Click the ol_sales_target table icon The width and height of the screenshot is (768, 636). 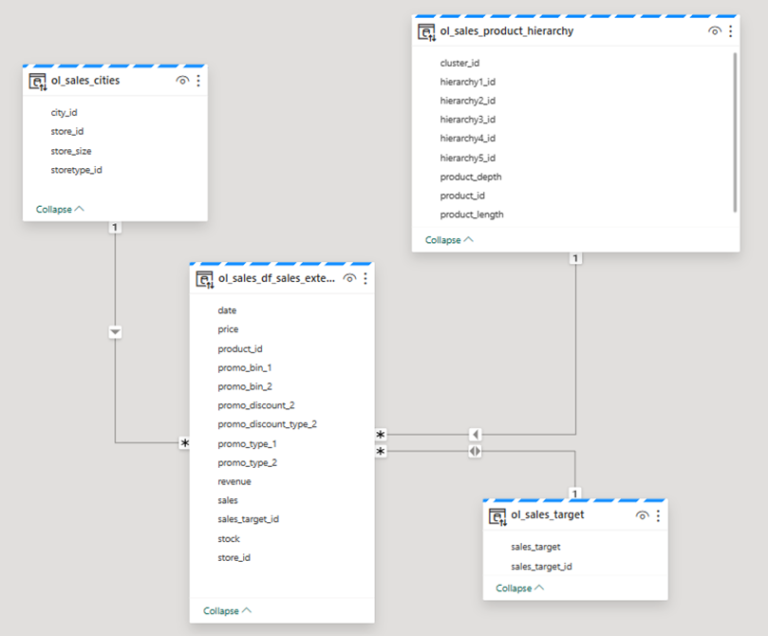coord(498,517)
